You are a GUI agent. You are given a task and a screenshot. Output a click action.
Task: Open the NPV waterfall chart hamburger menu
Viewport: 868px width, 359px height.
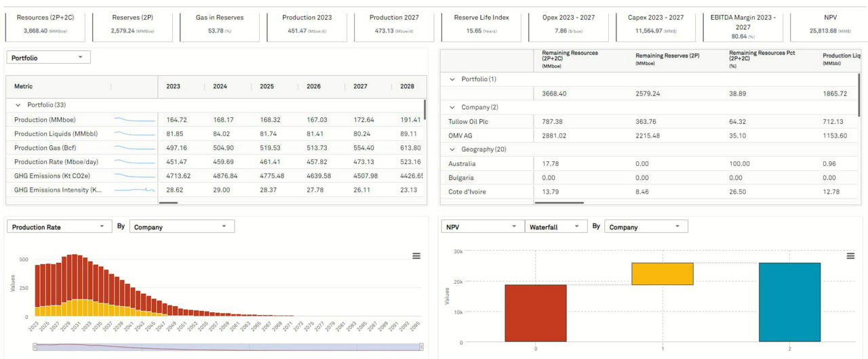(850, 256)
